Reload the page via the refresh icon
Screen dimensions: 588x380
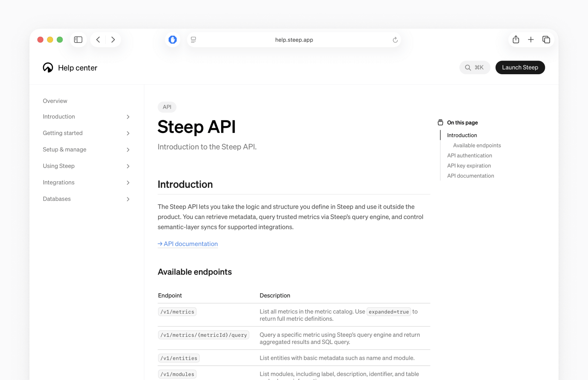(395, 40)
